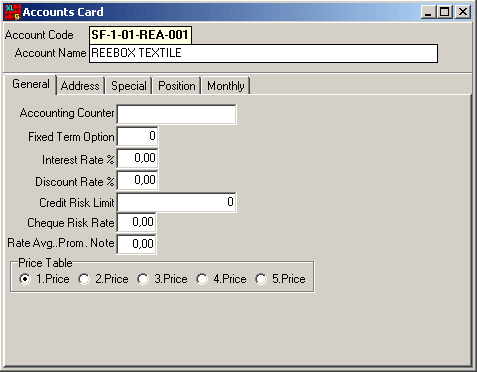Switch to the General tab
477x372 pixels.
pos(31,84)
